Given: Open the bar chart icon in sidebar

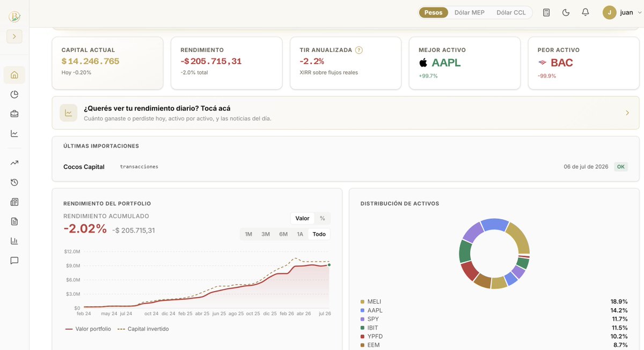Looking at the screenshot, I should click(14, 241).
